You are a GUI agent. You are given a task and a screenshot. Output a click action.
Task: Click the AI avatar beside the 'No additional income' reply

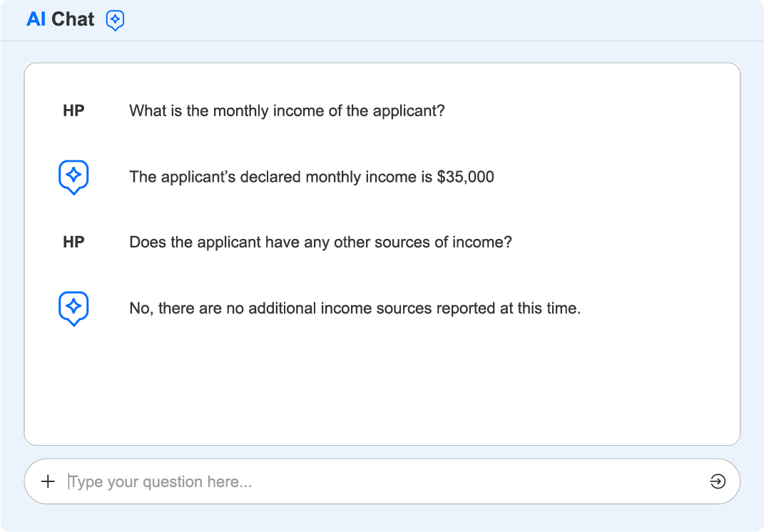(73, 308)
